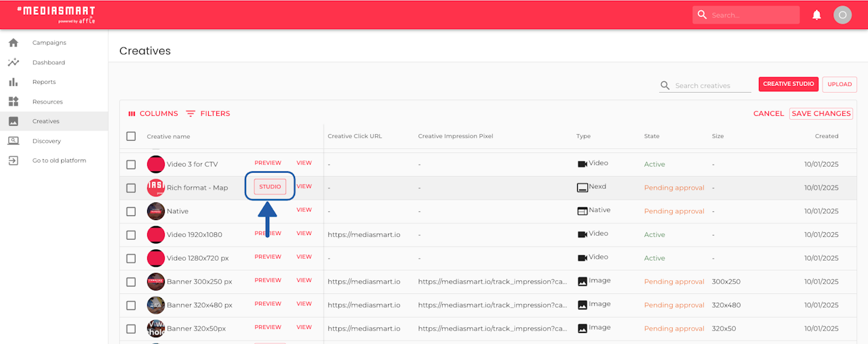Click Pending approval state for Native
This screenshot has width=868, height=344.
coord(674,211)
